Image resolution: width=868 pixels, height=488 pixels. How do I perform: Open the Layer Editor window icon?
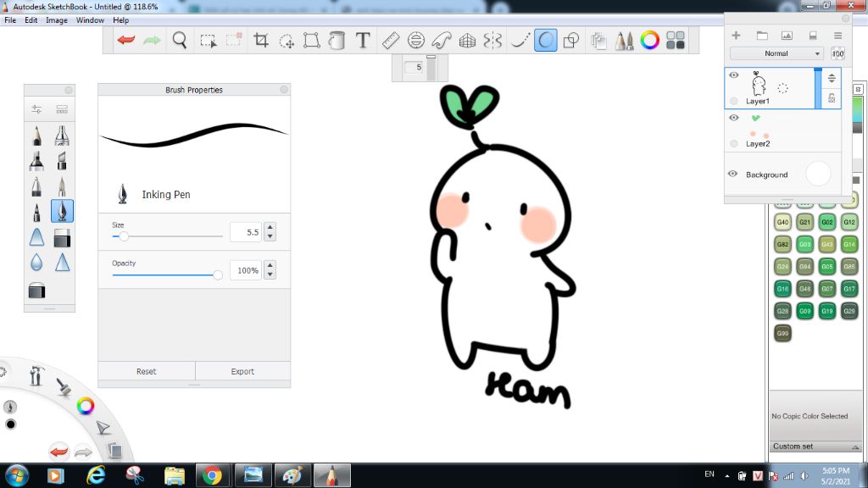598,41
